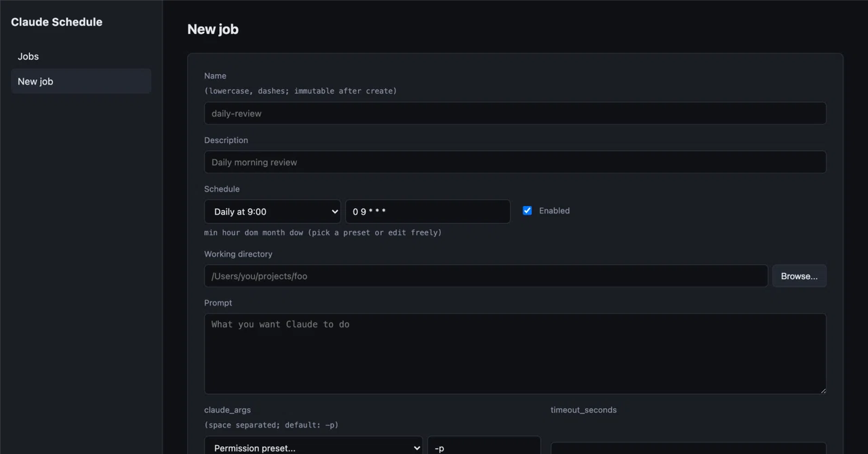The width and height of the screenshot is (868, 454).
Task: Click the timeout_seconds input field
Action: 688,449
